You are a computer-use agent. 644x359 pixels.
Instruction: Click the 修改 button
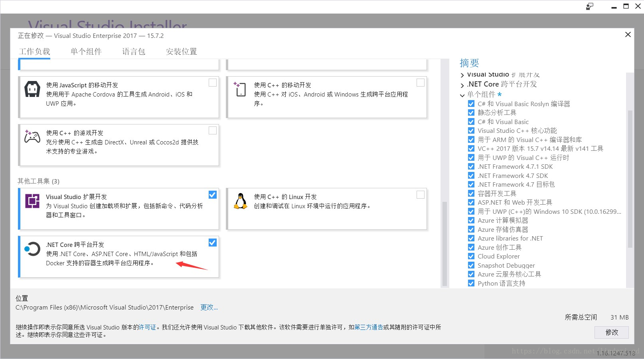611,332
